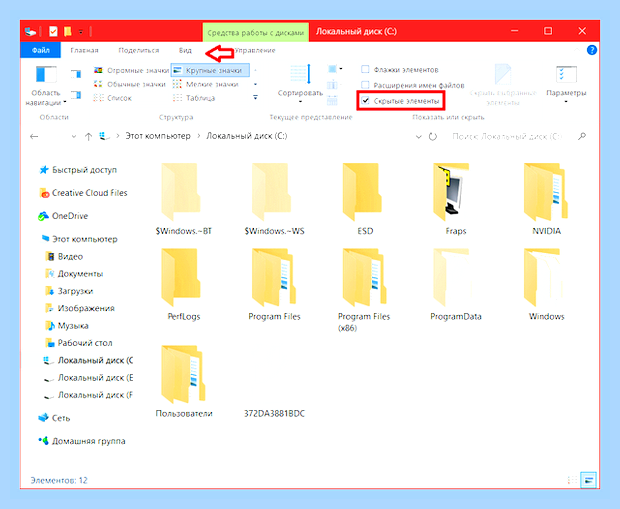Open Изображения in navigation pane

pos(80,308)
